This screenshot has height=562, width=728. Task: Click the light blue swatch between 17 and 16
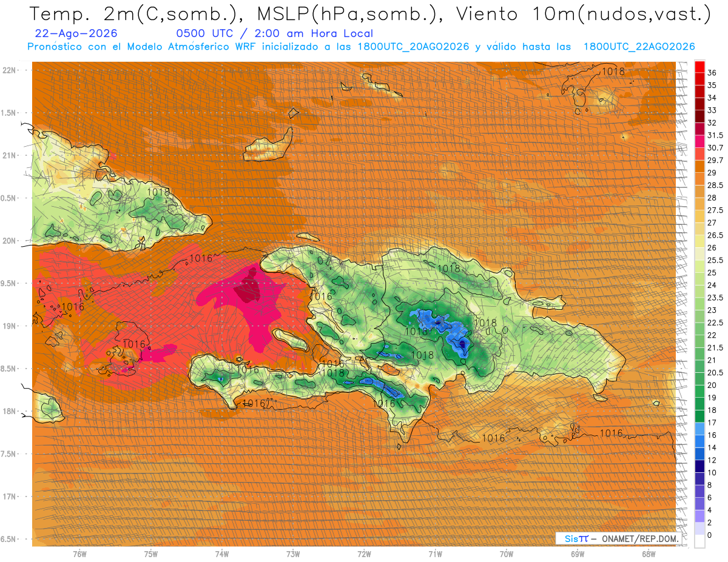[699, 428]
